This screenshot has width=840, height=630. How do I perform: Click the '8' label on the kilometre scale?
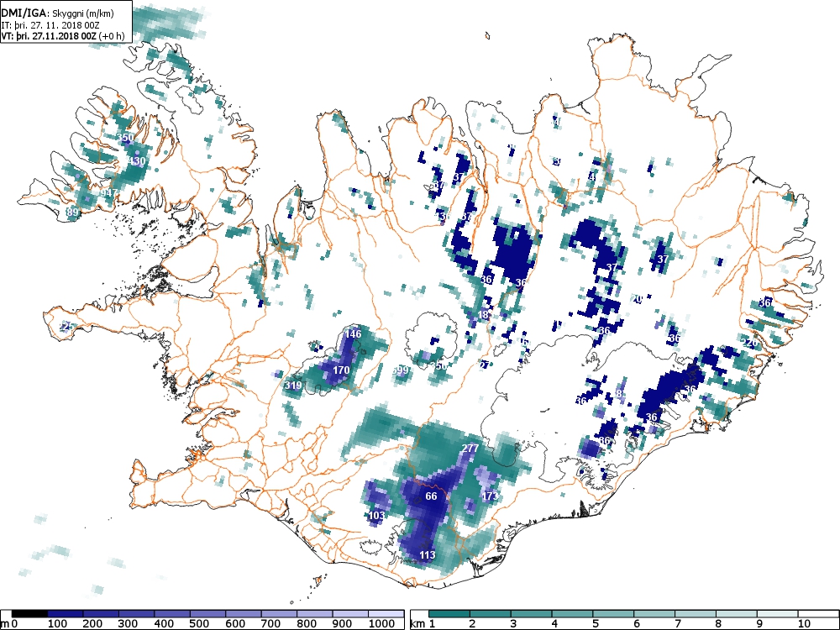(718, 624)
